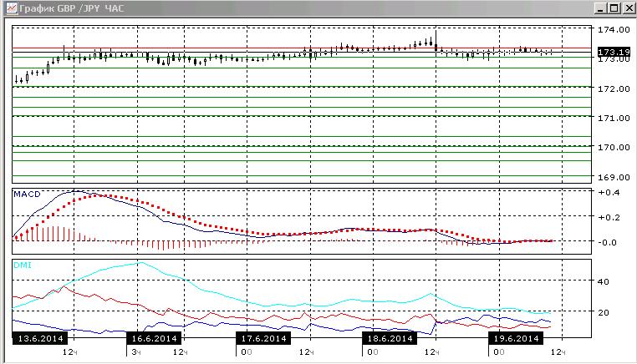Select the DMI indicator label
This screenshot has height=364, width=637.
(x=23, y=265)
